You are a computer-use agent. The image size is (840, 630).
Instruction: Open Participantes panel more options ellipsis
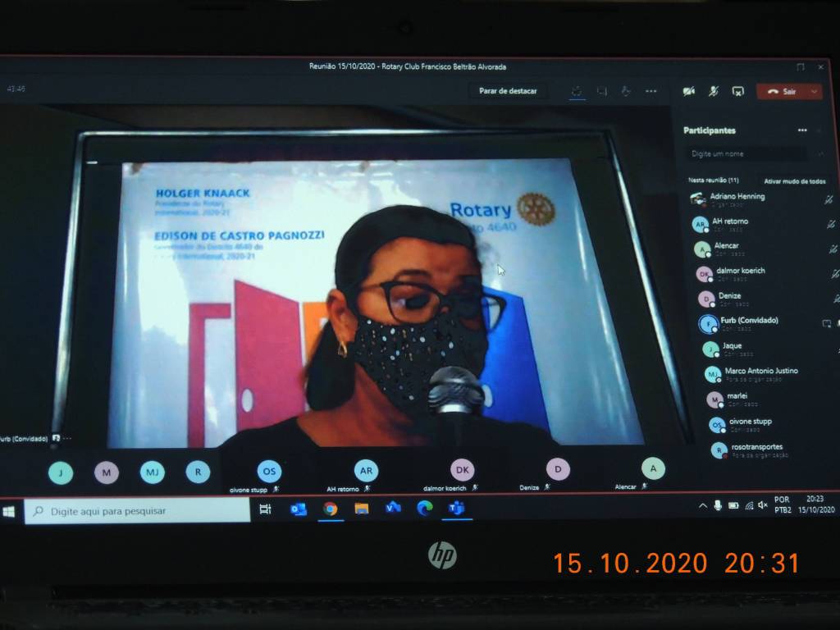802,130
